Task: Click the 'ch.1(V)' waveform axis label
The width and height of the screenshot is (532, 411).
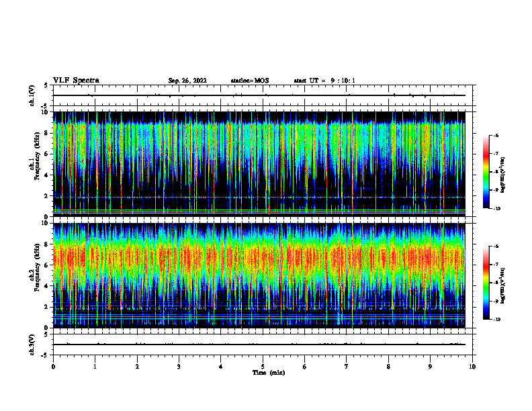Action: click(32, 95)
